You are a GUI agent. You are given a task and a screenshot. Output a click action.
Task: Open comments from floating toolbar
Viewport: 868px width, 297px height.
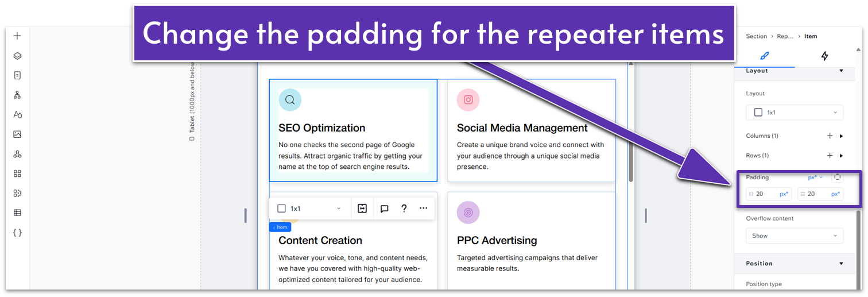[385, 209]
